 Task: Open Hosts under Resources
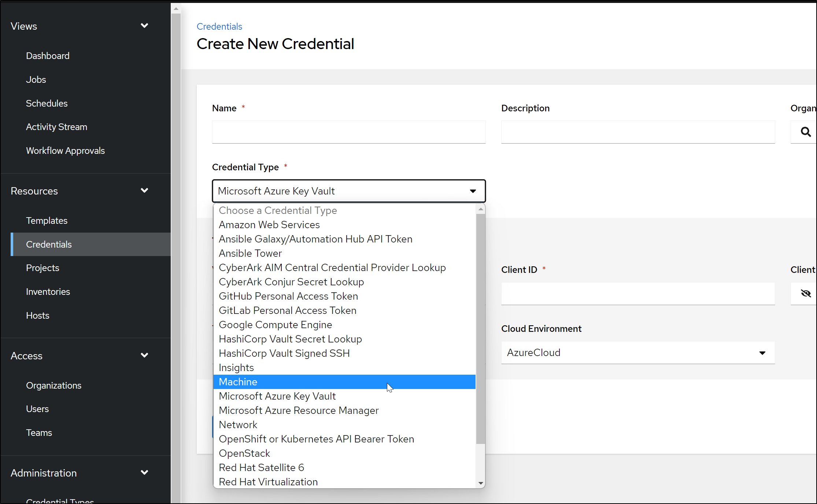[x=37, y=315]
